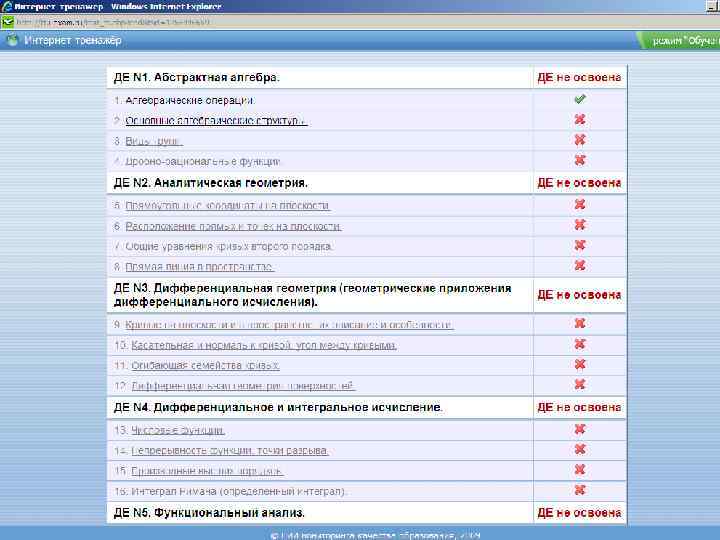Click green checkmark for Алгебраические операции
Screen dimensions: 720x540
580,99
